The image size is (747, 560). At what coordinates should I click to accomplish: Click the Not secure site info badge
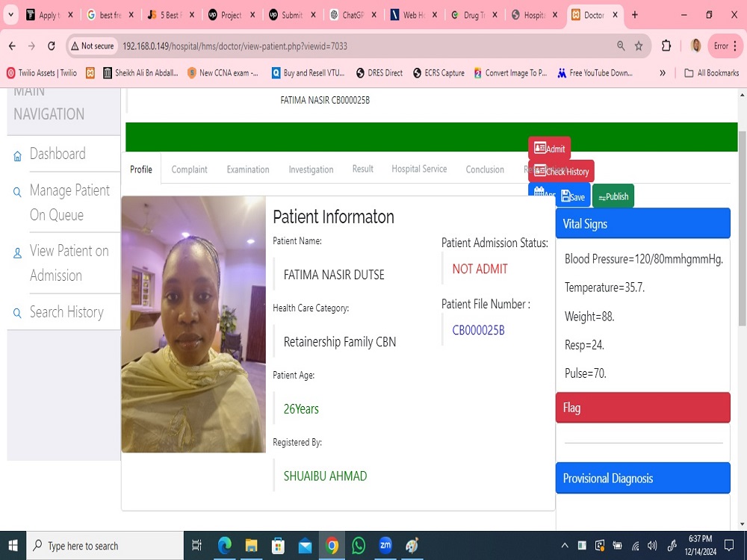coord(93,46)
